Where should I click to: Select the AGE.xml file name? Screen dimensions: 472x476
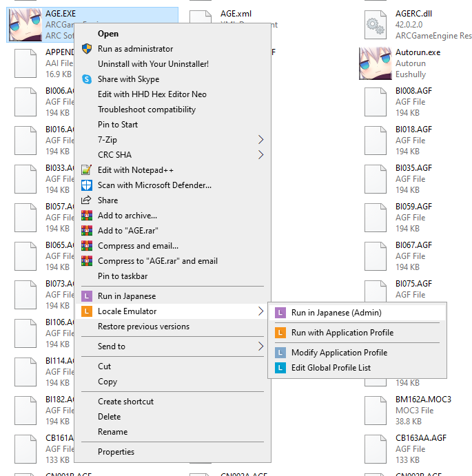(236, 14)
